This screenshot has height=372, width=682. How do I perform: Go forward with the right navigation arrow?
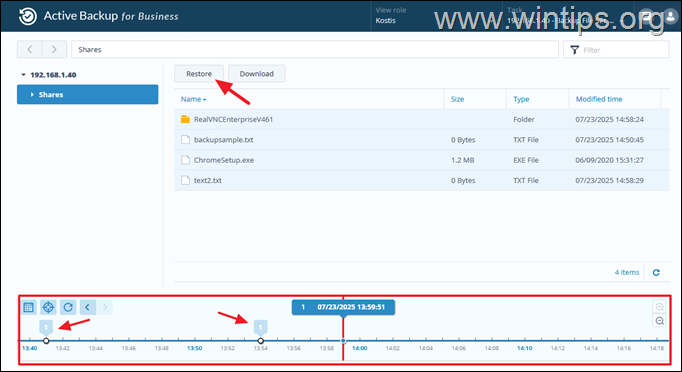(54, 50)
